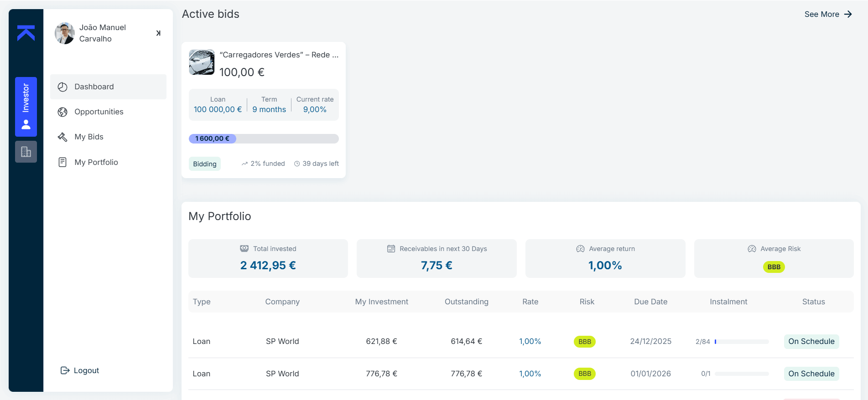
Task: Click the Logout exit icon
Action: pos(65,370)
